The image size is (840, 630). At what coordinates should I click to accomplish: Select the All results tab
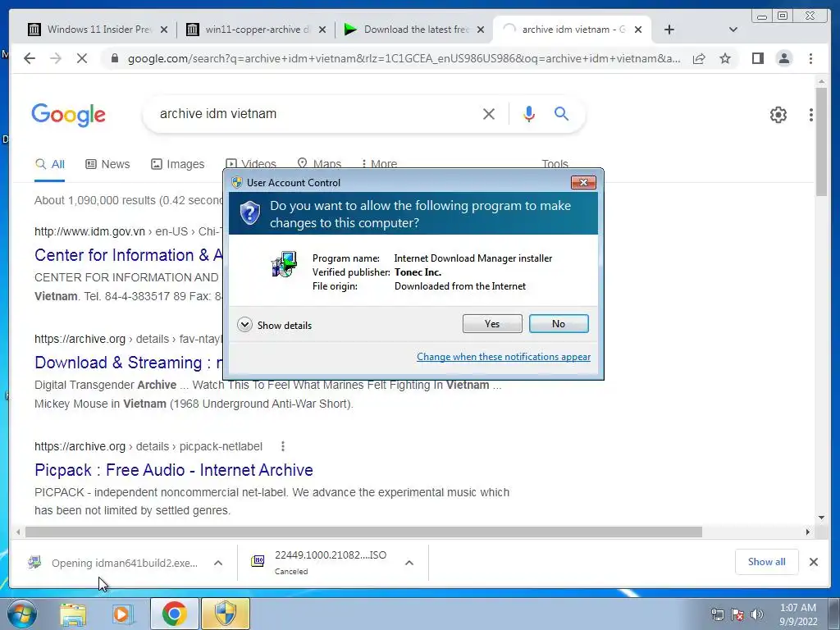pyautogui.click(x=50, y=164)
